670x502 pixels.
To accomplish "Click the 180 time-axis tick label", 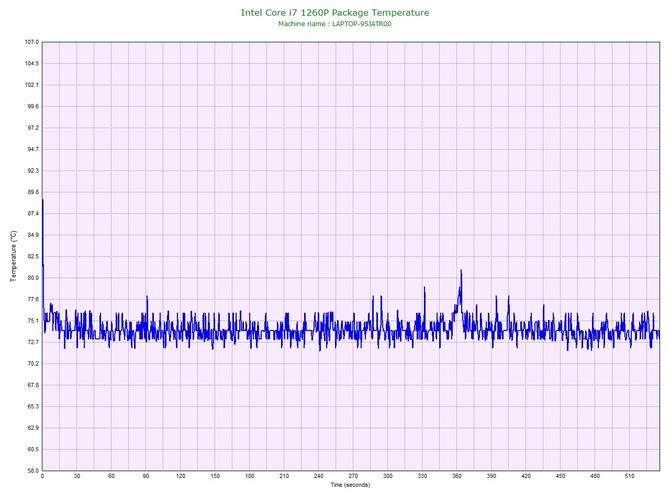I will [x=250, y=476].
